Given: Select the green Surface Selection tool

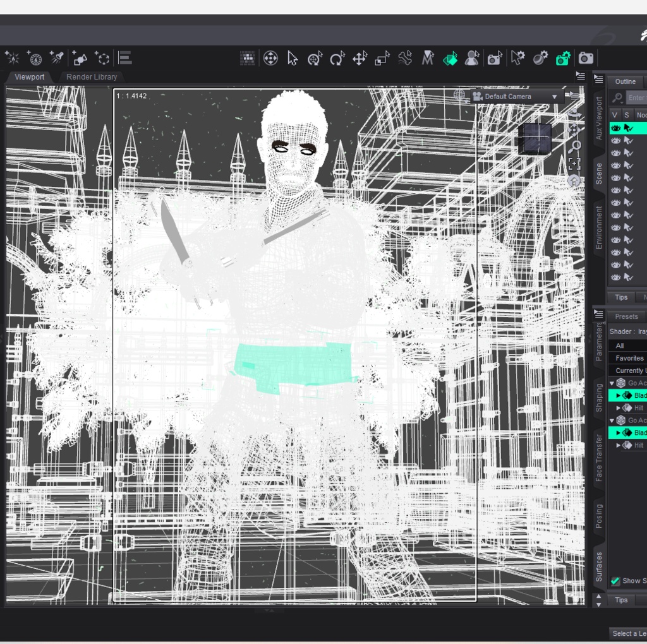Looking at the screenshot, I should 450,59.
